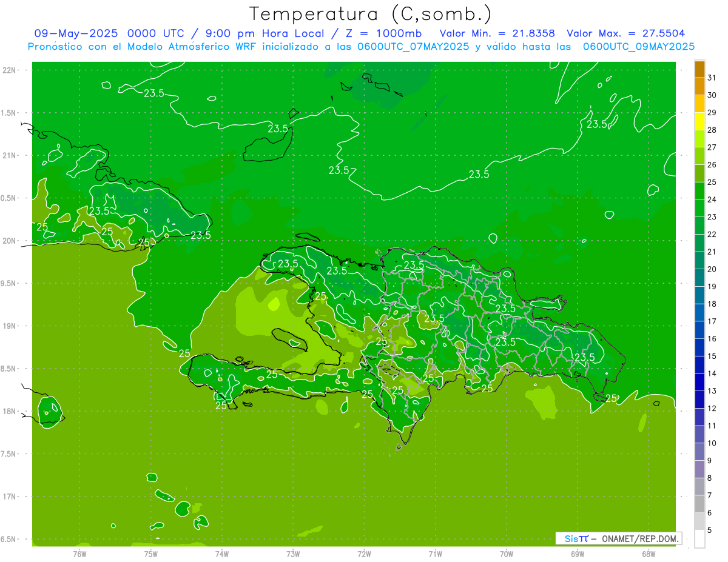Image resolution: width=728 pixels, height=562 pixels.
Task: Pick dark blue swatch between 13 and 14
Action: pyautogui.click(x=699, y=382)
